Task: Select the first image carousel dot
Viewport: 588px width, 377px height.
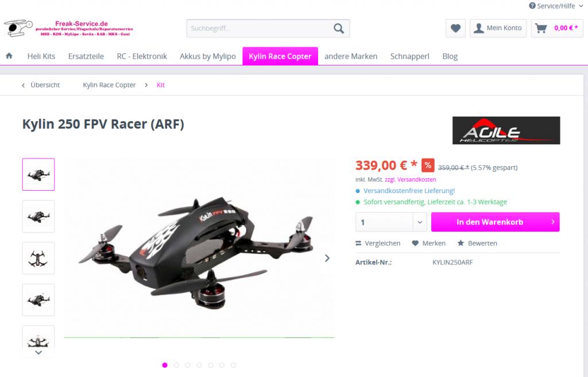Action: (x=165, y=365)
